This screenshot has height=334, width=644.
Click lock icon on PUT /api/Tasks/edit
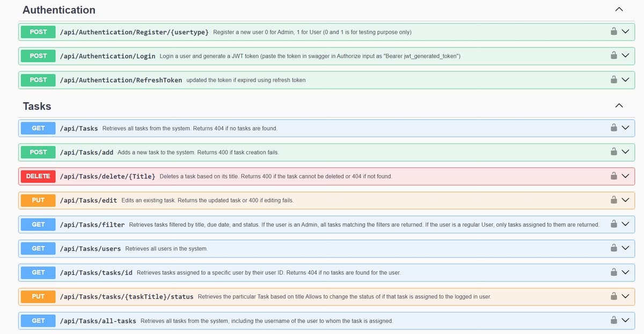point(613,200)
